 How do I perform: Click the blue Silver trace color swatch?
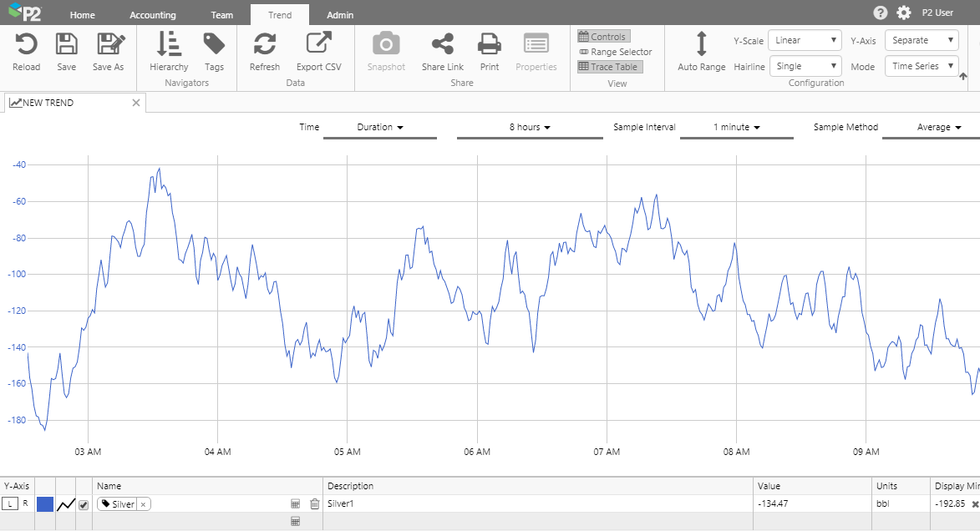44,504
